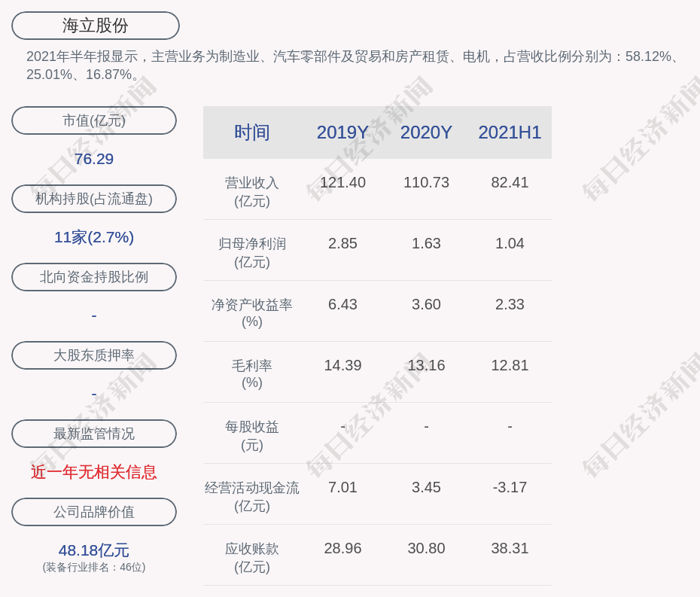Click market value figure 76.29

coord(94,159)
